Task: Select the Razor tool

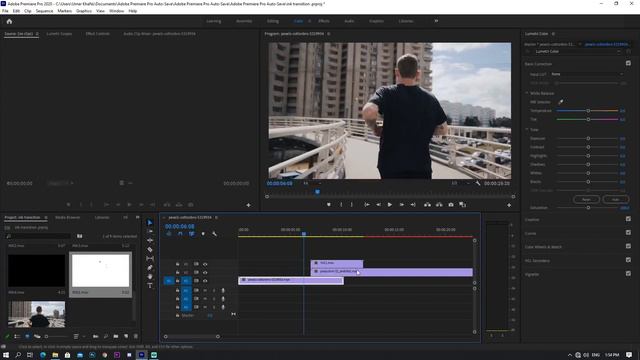Action: pyautogui.click(x=149, y=249)
